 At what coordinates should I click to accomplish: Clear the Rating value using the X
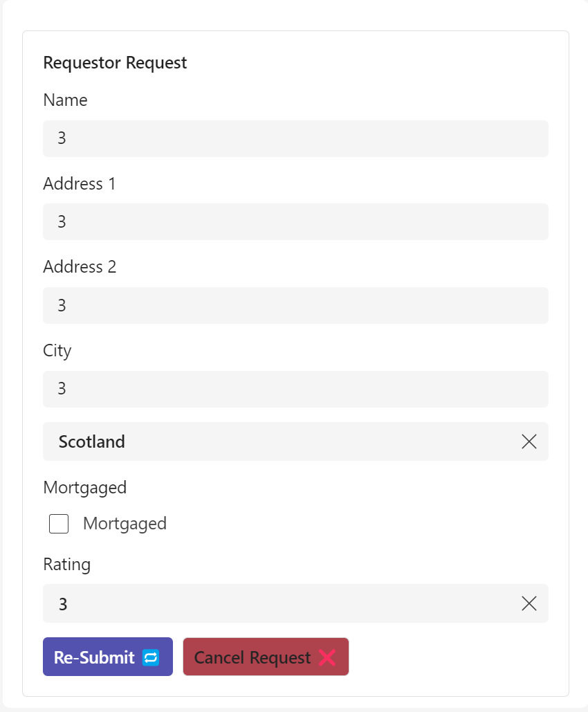[529, 603]
